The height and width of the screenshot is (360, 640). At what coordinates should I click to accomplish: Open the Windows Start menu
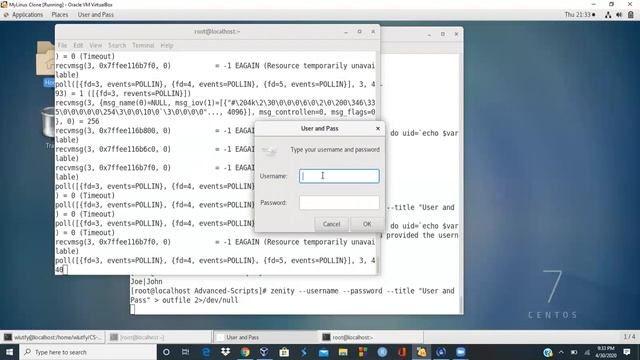(x=9, y=352)
